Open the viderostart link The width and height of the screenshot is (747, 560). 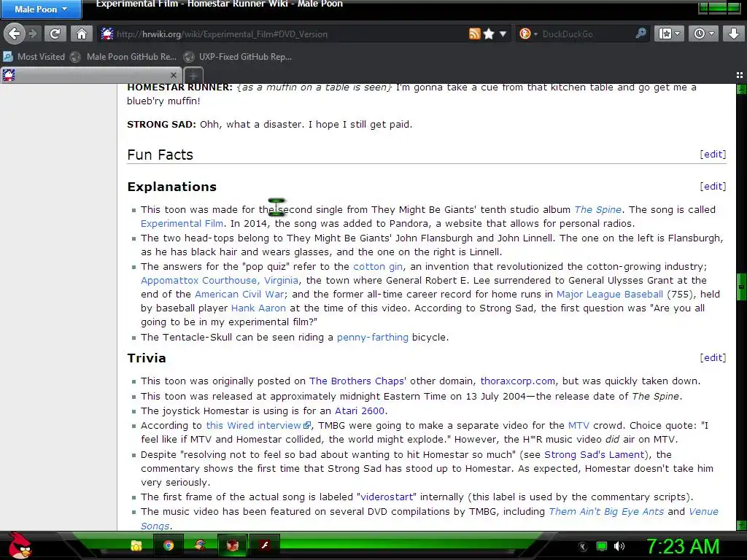pos(387,497)
